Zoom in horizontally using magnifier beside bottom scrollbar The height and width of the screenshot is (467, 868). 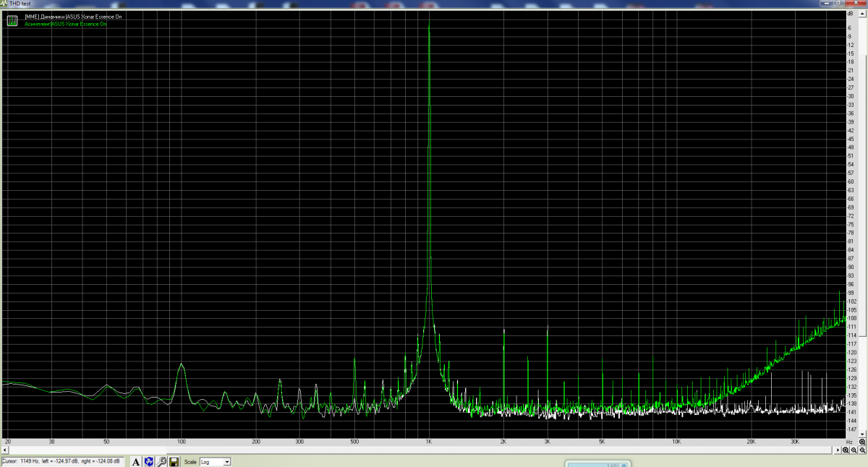pos(846,449)
